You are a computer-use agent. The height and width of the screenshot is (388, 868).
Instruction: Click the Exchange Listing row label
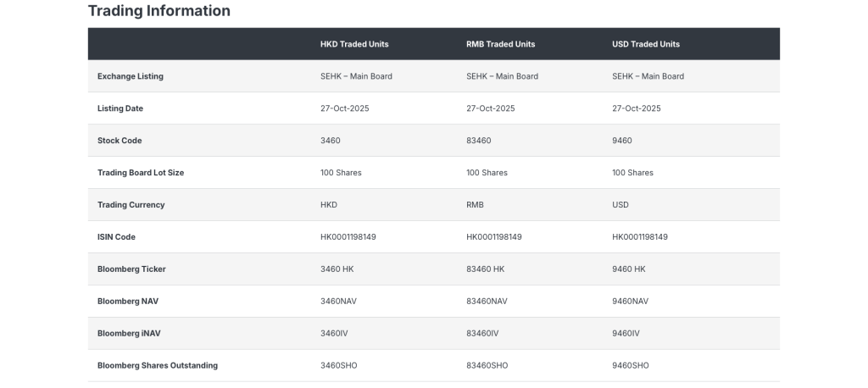(x=131, y=76)
